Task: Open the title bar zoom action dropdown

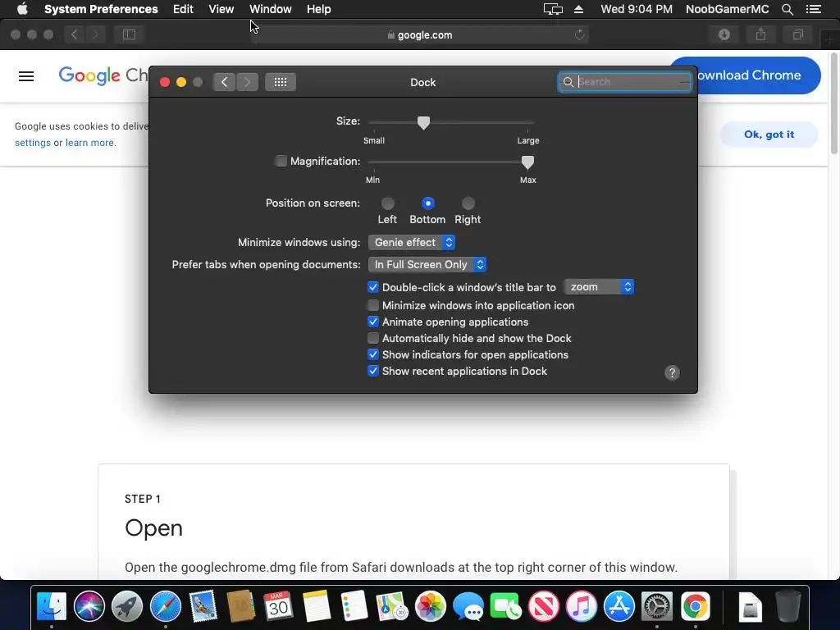Action: tap(599, 287)
